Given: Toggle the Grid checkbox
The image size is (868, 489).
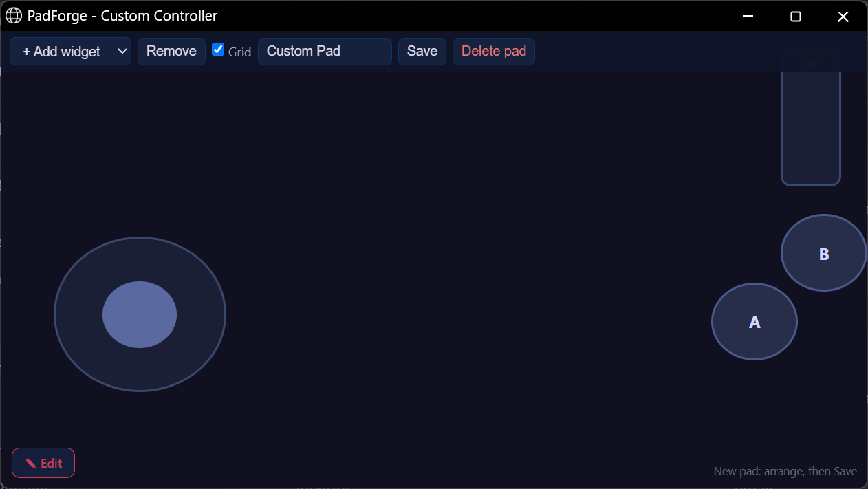Looking at the screenshot, I should coord(218,50).
